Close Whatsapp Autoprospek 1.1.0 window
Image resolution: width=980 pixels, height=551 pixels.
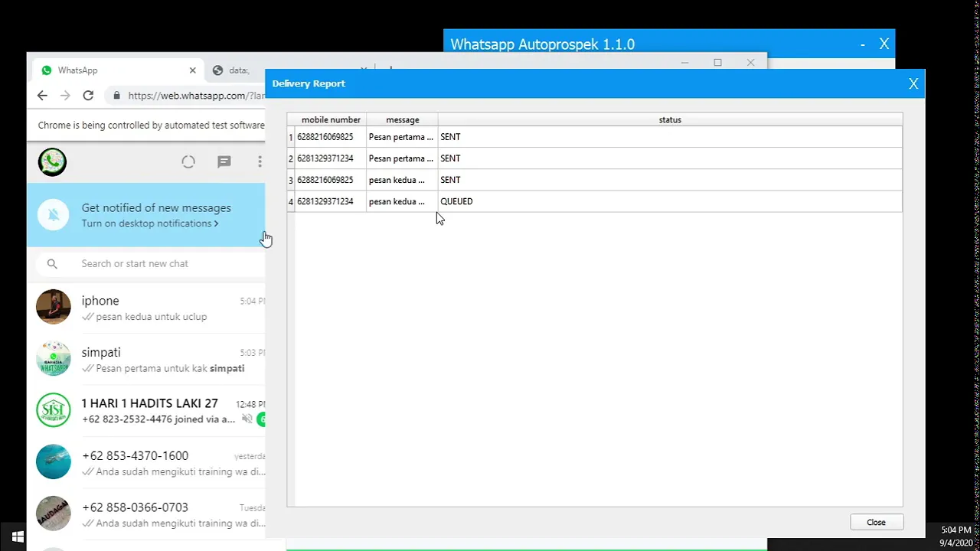pos(884,44)
